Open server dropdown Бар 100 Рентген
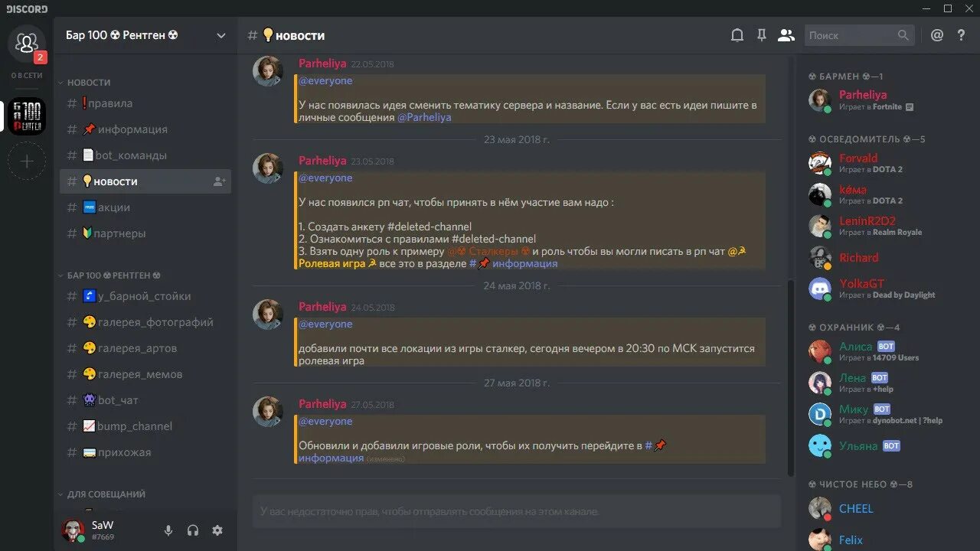The height and width of the screenshot is (551, 980). (145, 35)
